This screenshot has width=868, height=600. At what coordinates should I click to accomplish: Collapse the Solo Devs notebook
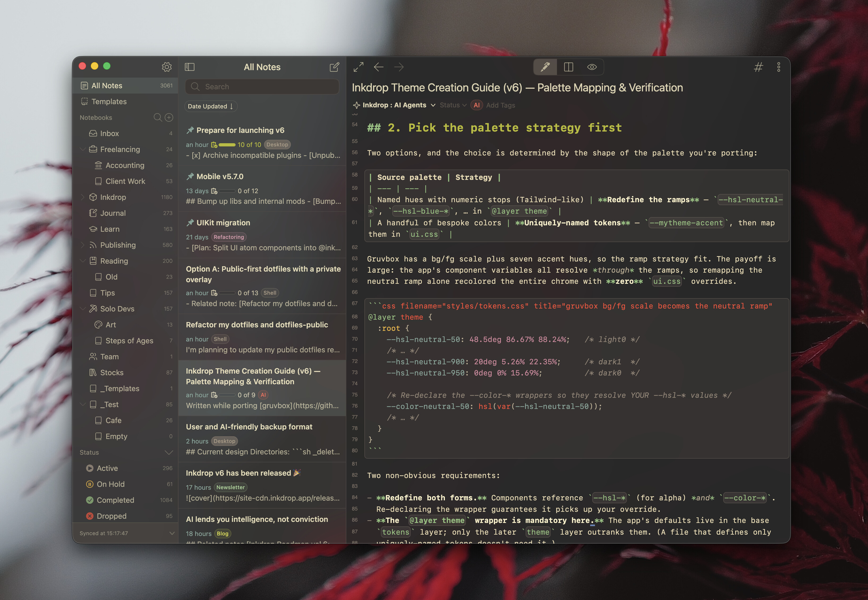point(83,309)
